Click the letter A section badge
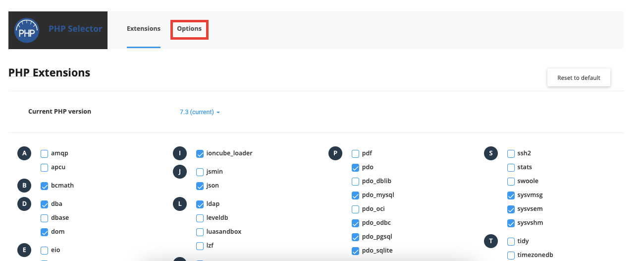 coord(24,154)
